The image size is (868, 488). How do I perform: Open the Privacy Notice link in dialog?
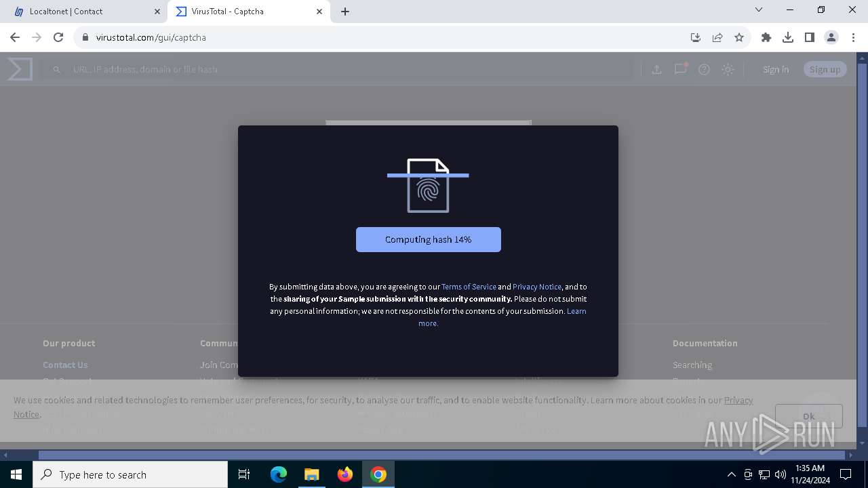tap(537, 287)
